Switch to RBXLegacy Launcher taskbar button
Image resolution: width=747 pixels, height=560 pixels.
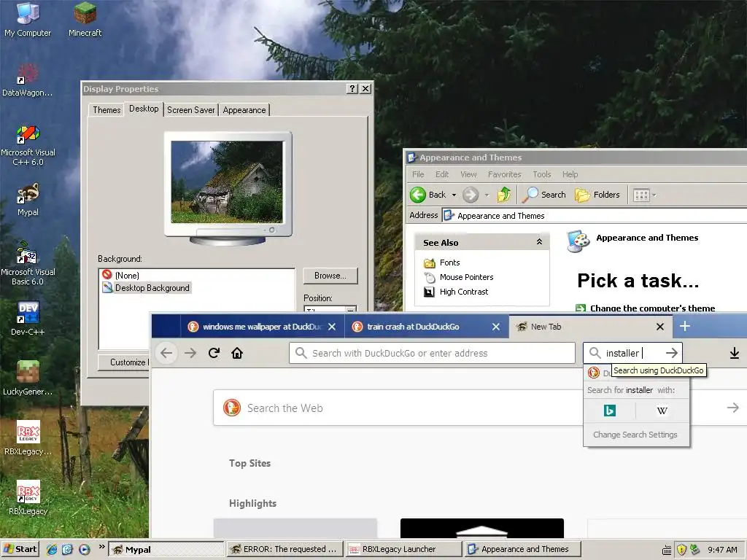coord(404,549)
